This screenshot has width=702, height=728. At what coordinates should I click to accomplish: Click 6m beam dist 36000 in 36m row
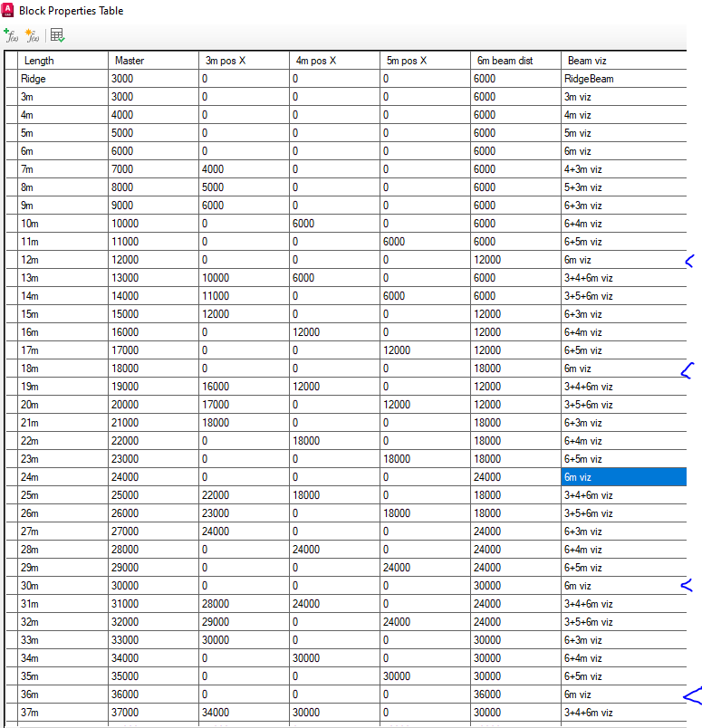click(515, 694)
